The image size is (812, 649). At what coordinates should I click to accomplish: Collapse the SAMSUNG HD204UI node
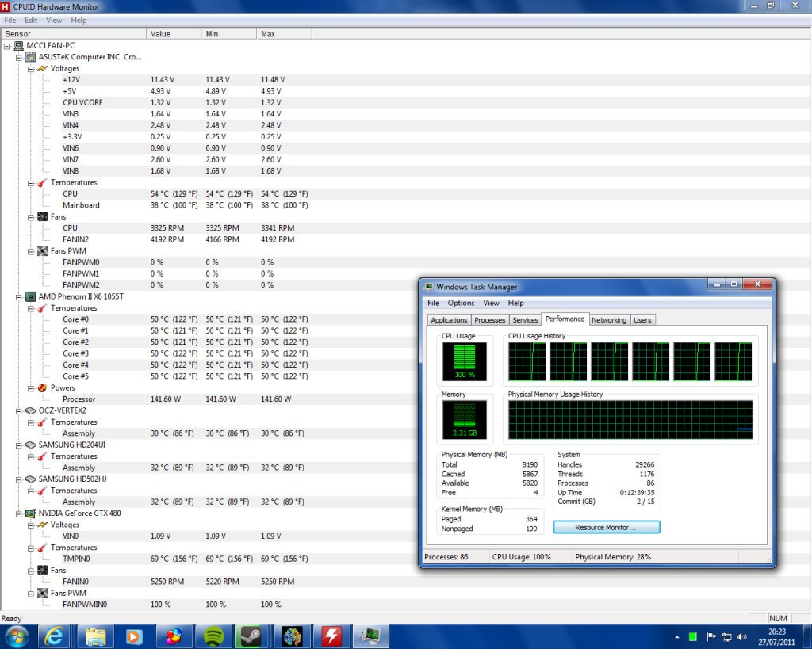point(19,445)
